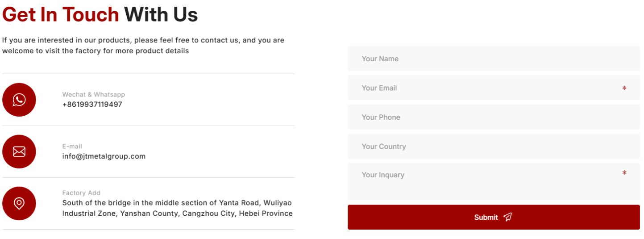Click the Wechat & Whatsapp label
This screenshot has width=644, height=239.
pos(94,95)
